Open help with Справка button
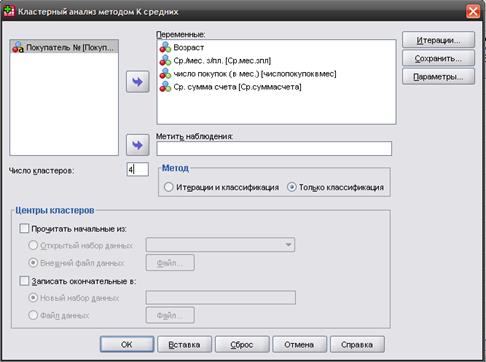Viewport: 486px width, 362px height. click(x=357, y=344)
